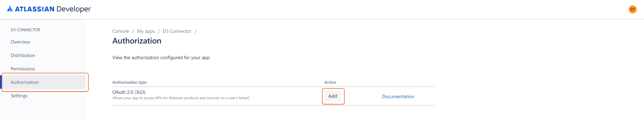Click the D3 Connector breadcrumb

[x=177, y=31]
